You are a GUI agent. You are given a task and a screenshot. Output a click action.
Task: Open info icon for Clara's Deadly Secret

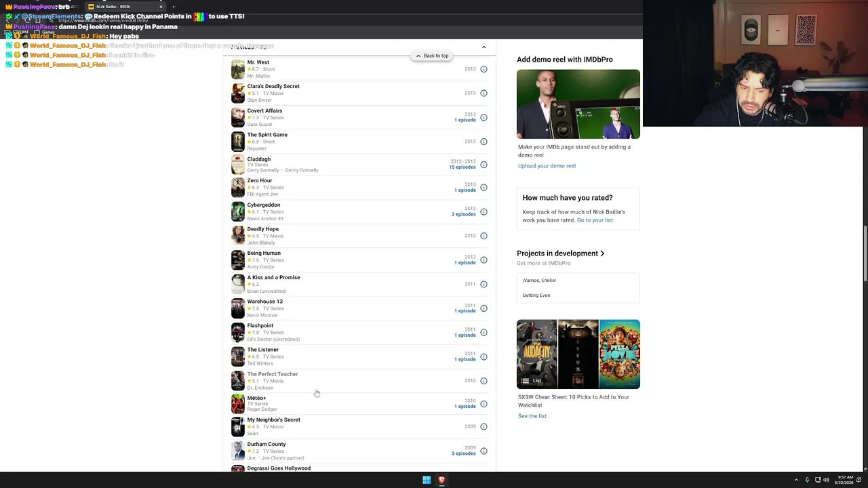pos(484,94)
